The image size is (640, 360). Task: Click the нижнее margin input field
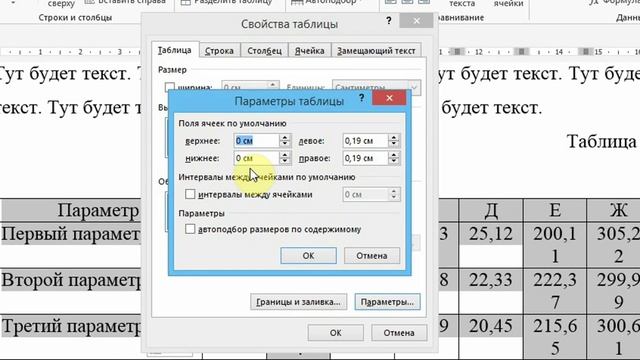point(257,158)
